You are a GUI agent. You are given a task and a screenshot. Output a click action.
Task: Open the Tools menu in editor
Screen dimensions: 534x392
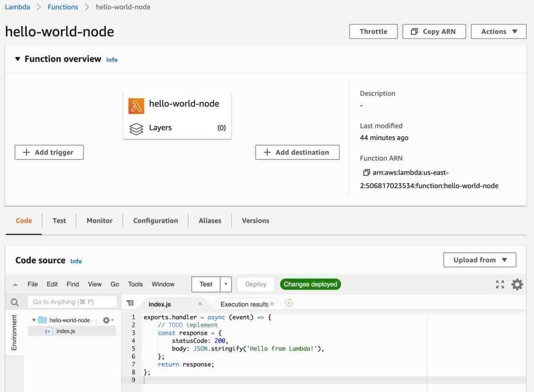(x=135, y=284)
